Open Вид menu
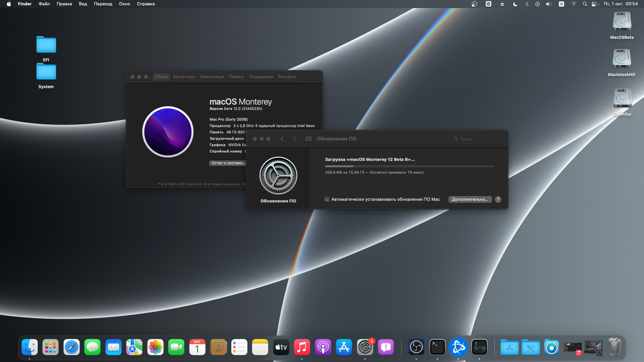This screenshot has width=644, height=362. tap(83, 4)
